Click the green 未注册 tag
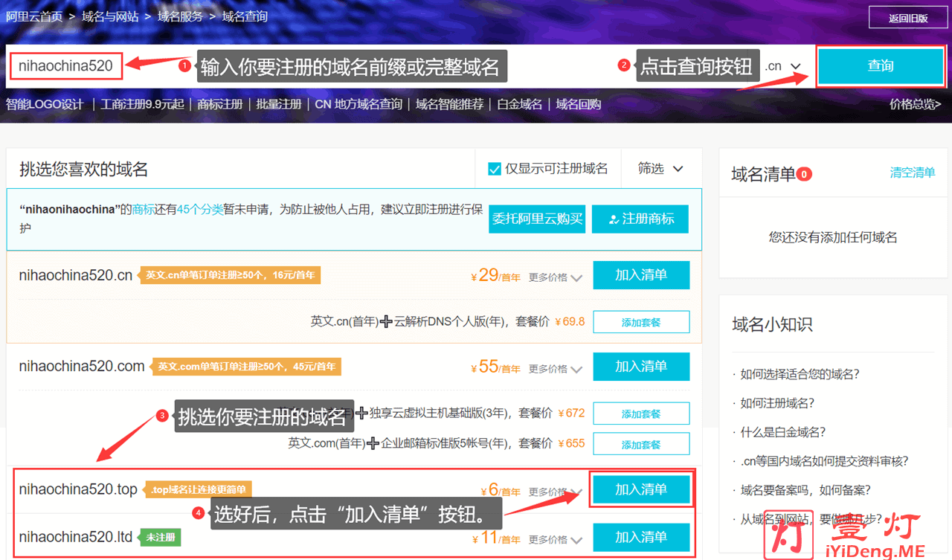 coord(161,537)
